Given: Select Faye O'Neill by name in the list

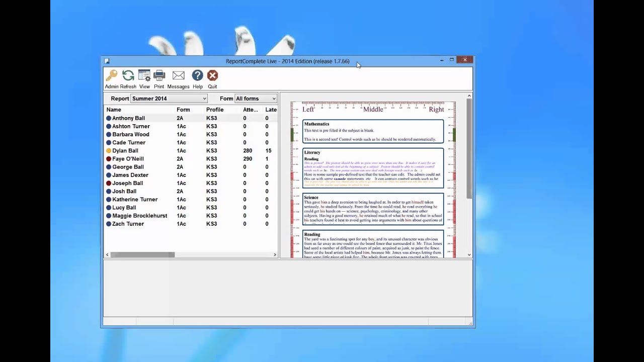Looking at the screenshot, I should (128, 159).
